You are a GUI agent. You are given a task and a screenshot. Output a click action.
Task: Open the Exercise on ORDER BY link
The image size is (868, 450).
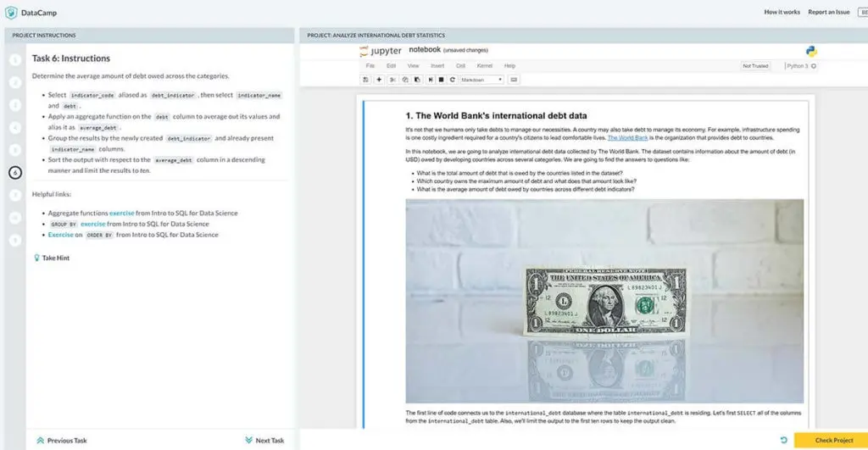point(60,235)
